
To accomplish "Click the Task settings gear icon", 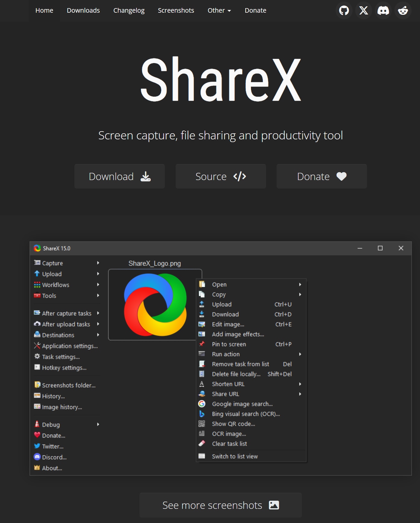I will pos(37,356).
